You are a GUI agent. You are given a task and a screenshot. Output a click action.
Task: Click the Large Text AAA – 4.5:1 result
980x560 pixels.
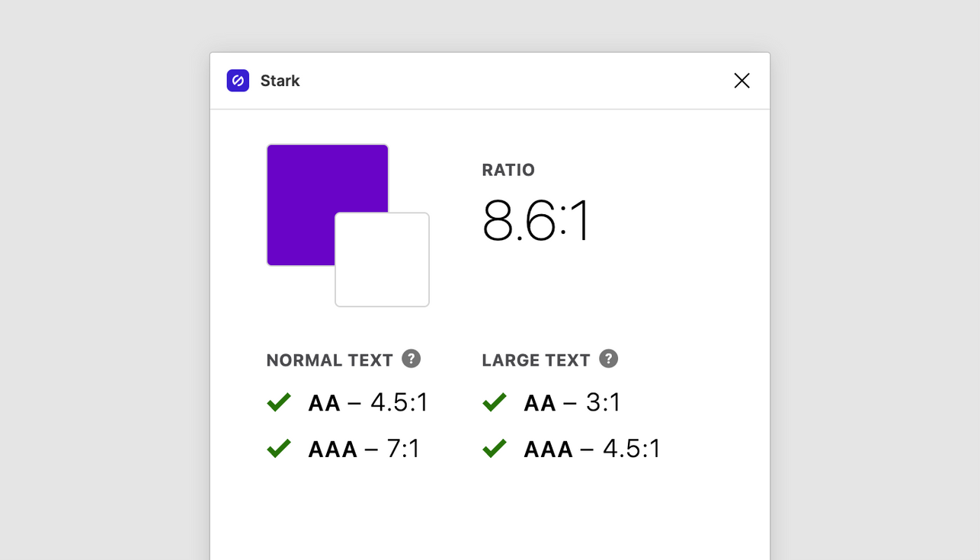pos(592,449)
